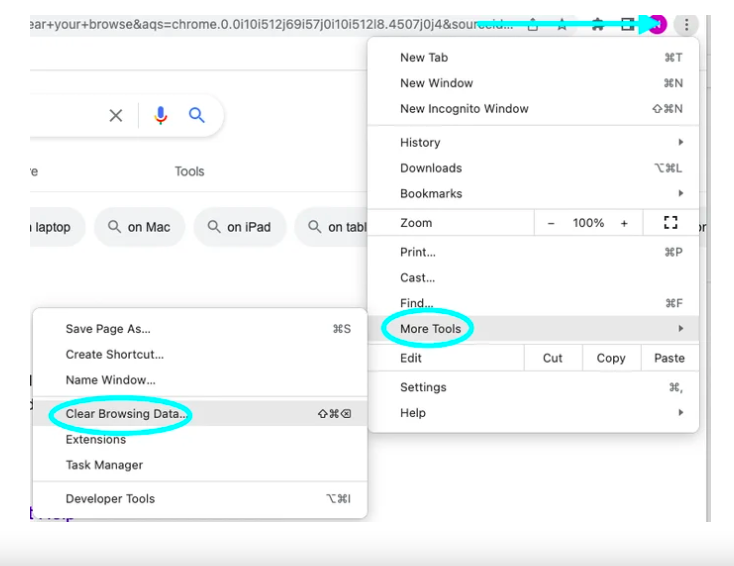Viewport: 734px width, 566px height.
Task: Open Downloads from the Chrome menu
Action: click(534, 168)
